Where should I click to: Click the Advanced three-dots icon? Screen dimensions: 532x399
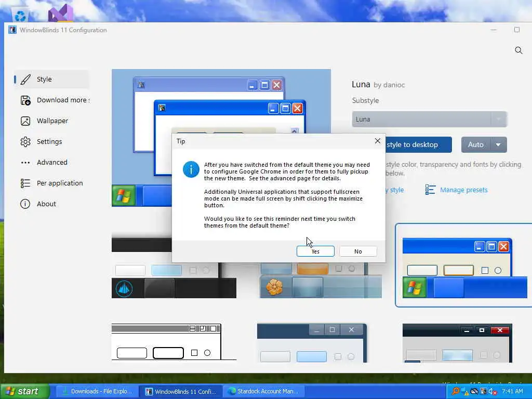(25, 163)
